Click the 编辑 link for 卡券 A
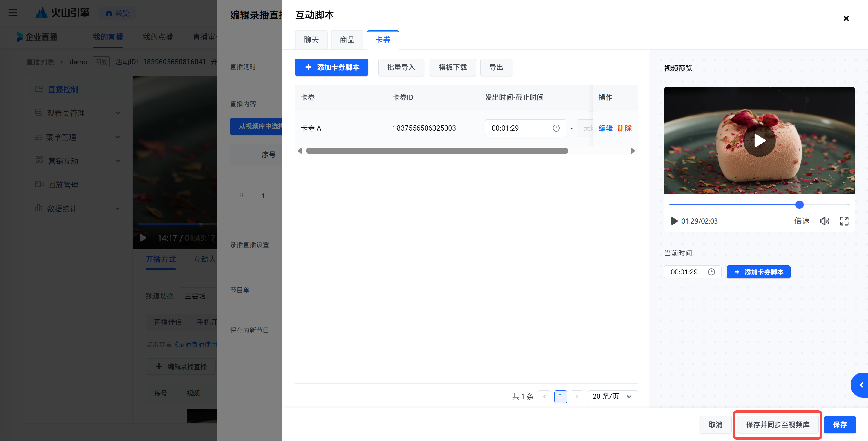 pos(605,128)
